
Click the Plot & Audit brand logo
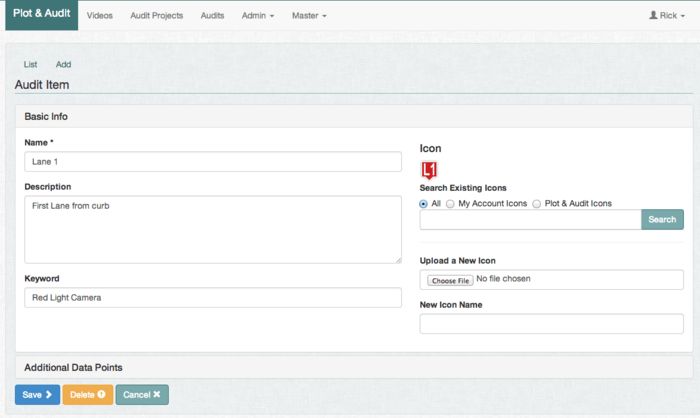[41, 15]
